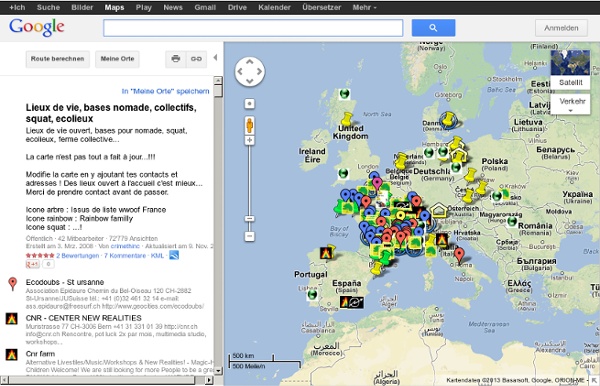
Task: Open the crimethinc author link
Action: pyautogui.click(x=125, y=246)
